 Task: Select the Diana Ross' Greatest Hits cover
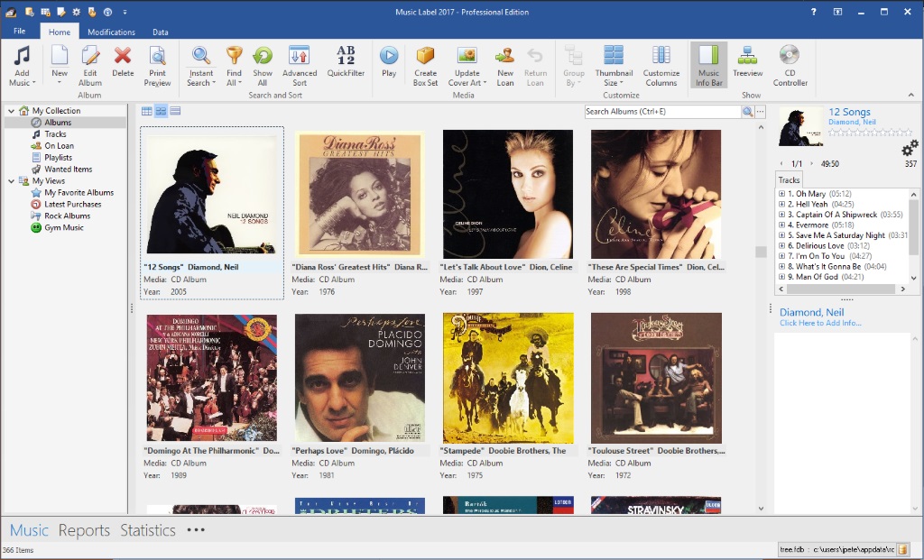(359, 194)
